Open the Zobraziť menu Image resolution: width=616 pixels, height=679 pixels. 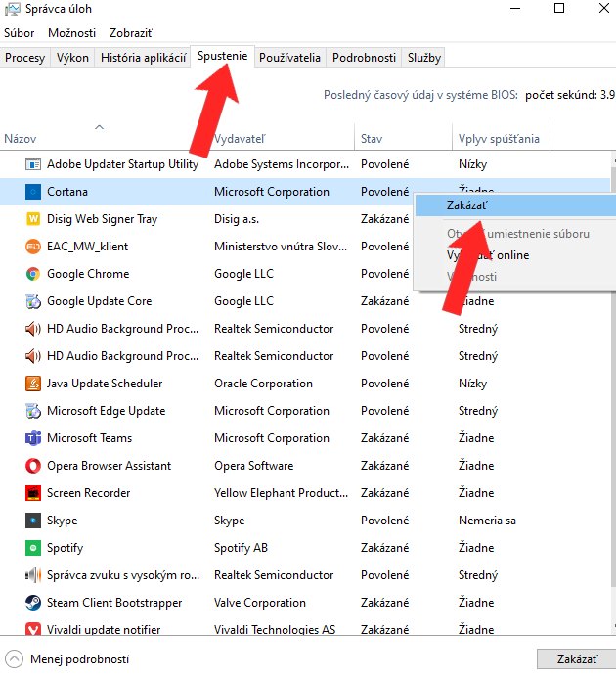(131, 33)
